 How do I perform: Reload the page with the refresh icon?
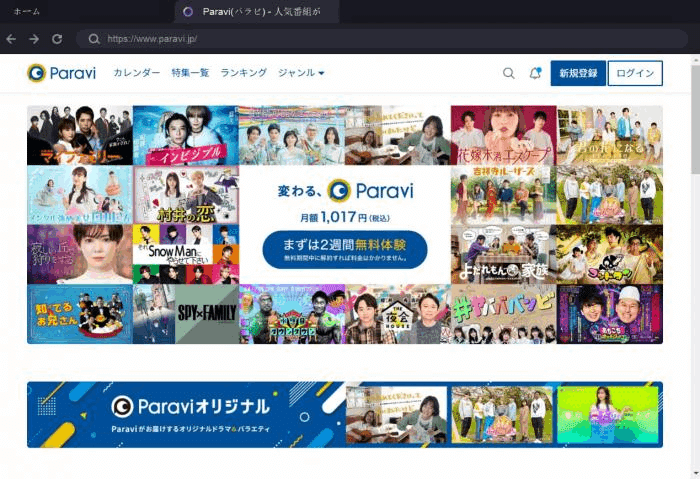57,39
